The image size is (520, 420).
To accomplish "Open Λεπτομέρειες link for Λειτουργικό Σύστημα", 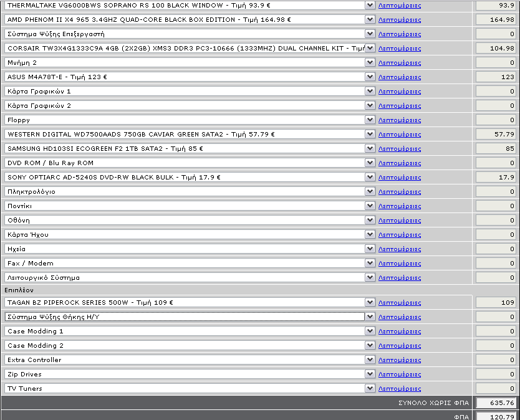I will click(400, 278).
